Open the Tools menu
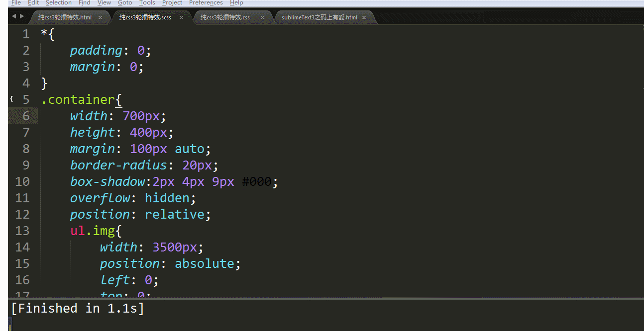Viewport: 644px width, 331px height. (x=147, y=2)
